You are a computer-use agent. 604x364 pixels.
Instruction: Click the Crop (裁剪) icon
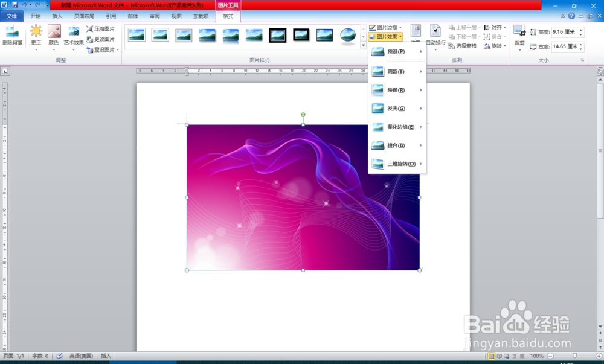(519, 31)
